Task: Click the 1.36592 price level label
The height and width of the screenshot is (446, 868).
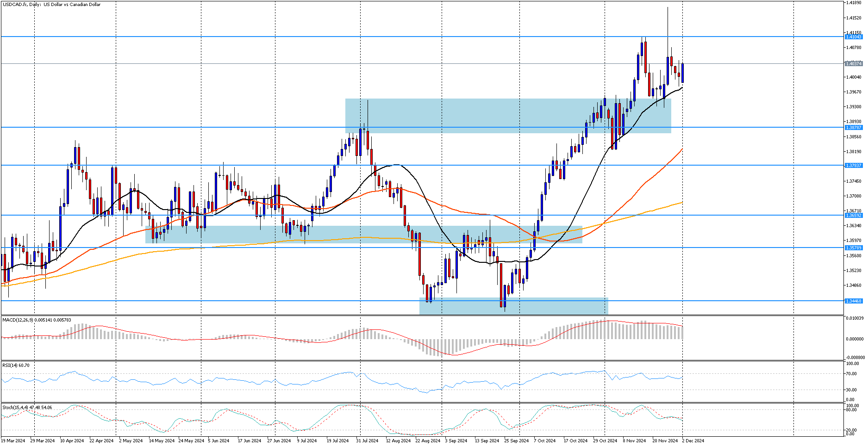Action: click(x=854, y=215)
